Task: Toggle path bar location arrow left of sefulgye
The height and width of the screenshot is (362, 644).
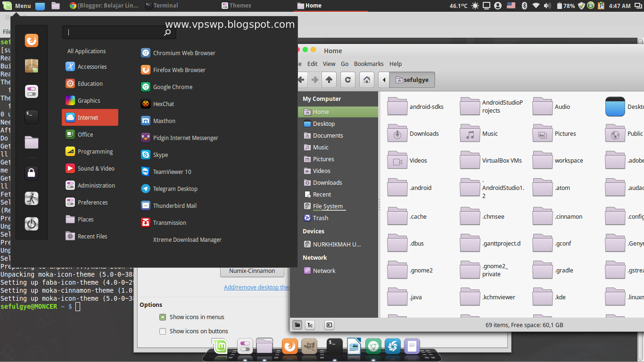Action: pyautogui.click(x=384, y=80)
